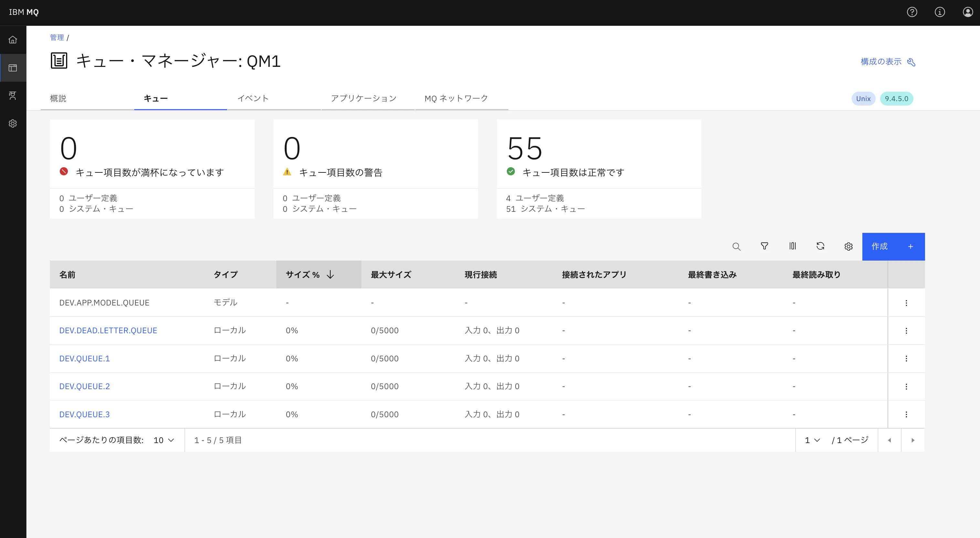Viewport: 980px width, 538px height.
Task: Switch to the イベント tab
Action: [274, 98]
